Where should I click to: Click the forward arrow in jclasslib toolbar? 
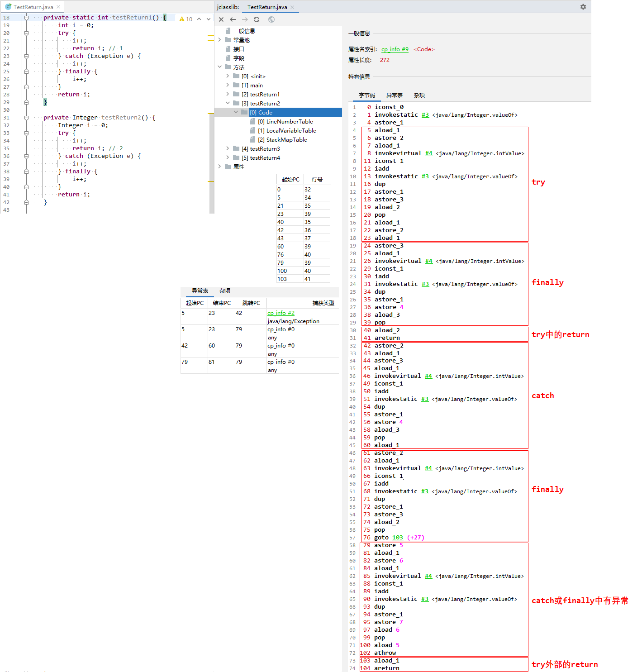coord(245,19)
